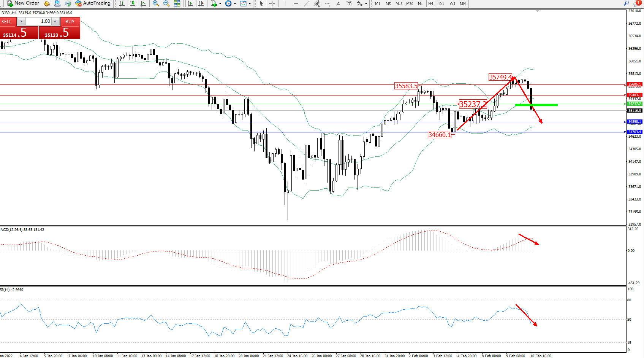Click the tile windows icon

click(x=177, y=3)
